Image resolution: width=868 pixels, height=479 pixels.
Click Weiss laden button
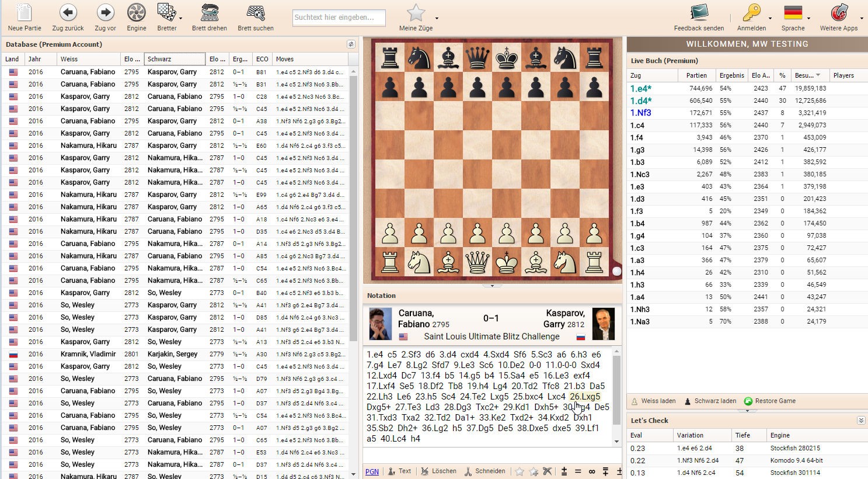click(653, 401)
